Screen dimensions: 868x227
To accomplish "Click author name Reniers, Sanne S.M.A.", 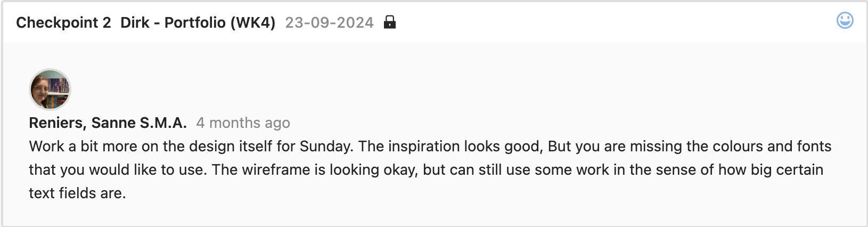I will tap(108, 123).
